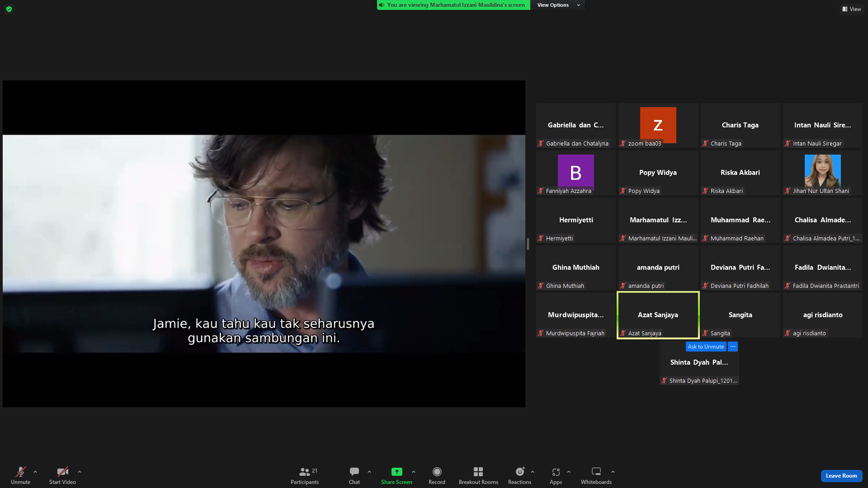This screenshot has width=868, height=488.
Task: Expand Apps options caret
Action: pos(569,472)
